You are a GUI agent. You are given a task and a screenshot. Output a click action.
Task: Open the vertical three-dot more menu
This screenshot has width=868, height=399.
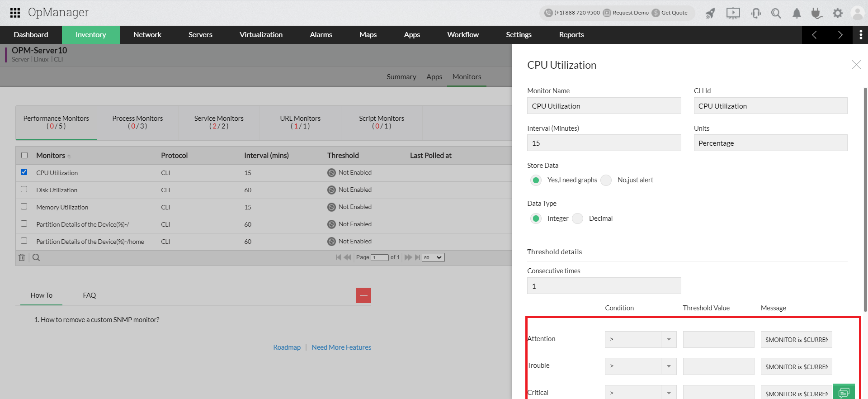(860, 35)
